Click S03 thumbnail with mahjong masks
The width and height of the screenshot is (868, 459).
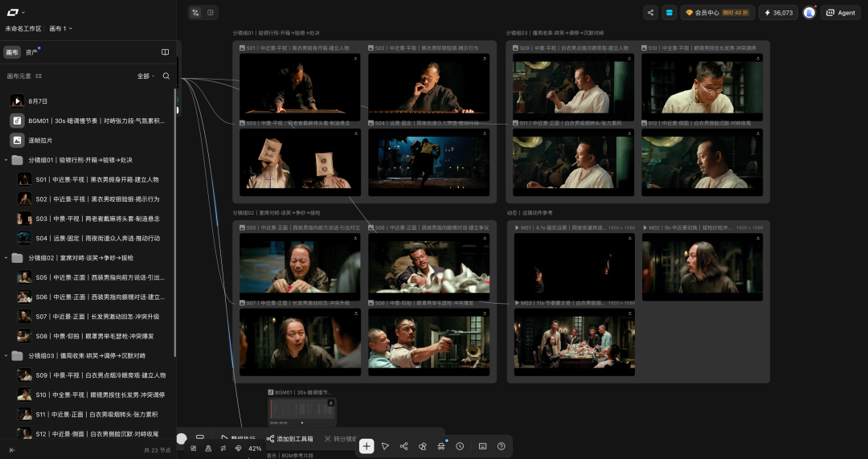click(300, 162)
